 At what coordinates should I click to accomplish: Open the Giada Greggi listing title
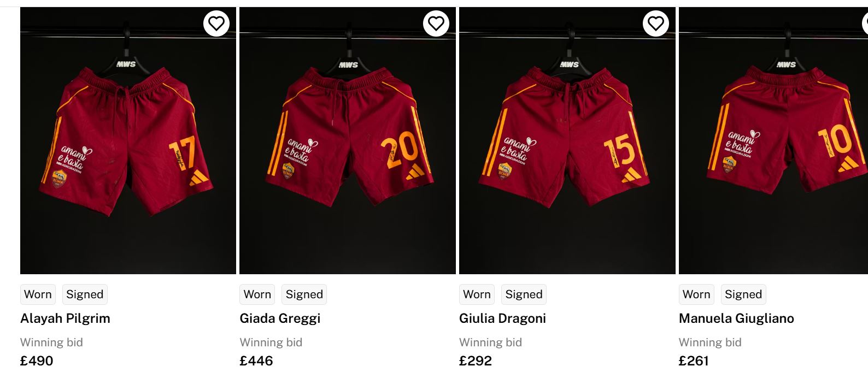coord(280,318)
